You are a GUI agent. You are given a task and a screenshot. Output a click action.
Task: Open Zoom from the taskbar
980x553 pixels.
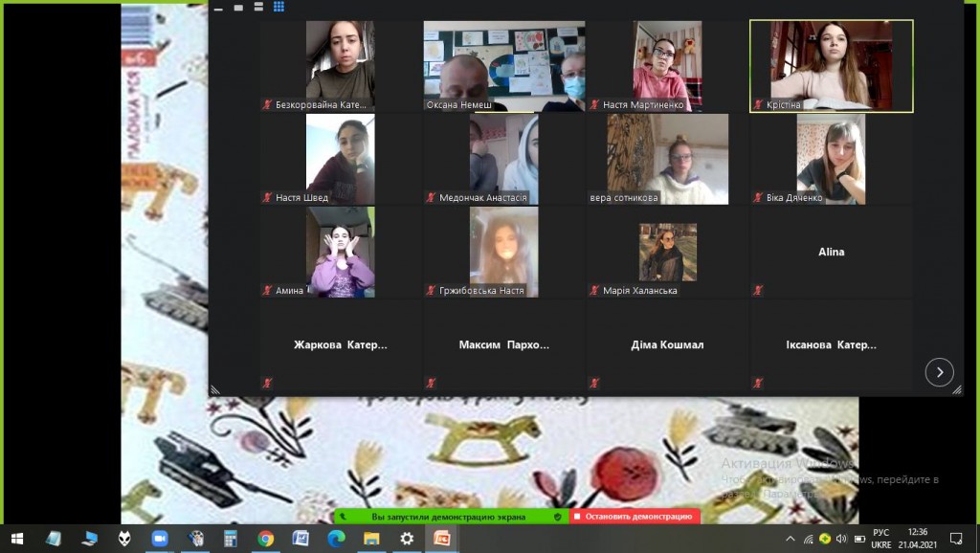click(159, 539)
